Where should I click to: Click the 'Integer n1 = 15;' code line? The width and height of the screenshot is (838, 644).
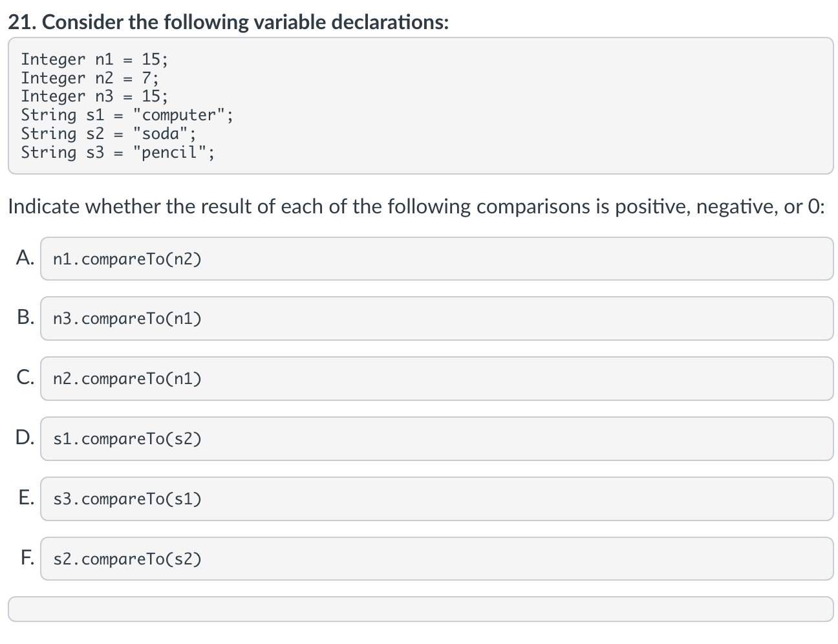94,59
